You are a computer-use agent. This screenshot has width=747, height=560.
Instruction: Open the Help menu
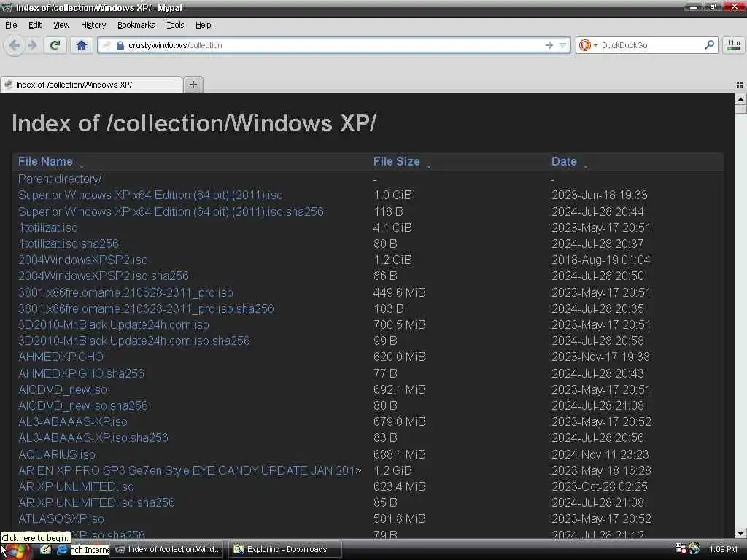pyautogui.click(x=203, y=25)
